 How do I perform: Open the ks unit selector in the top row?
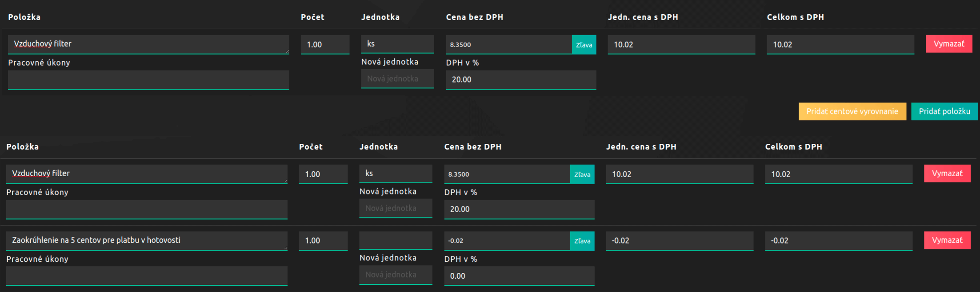[397, 44]
